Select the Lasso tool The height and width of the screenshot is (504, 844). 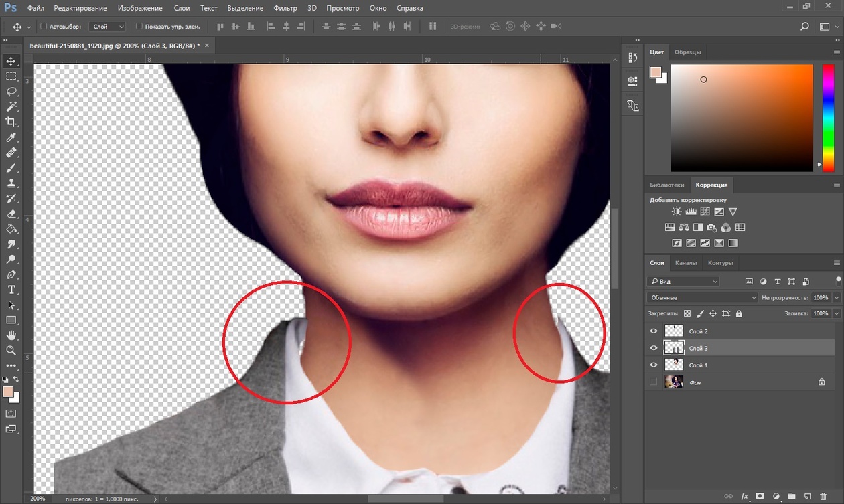(x=11, y=92)
